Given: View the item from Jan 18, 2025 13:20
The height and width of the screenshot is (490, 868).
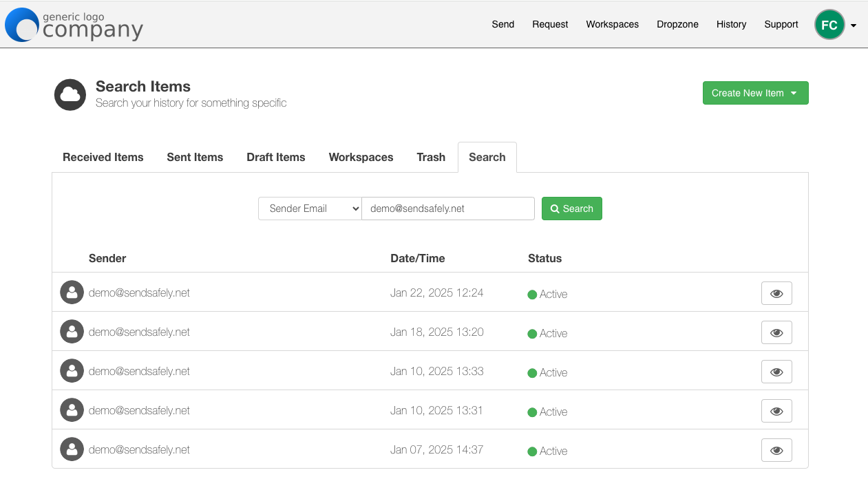Looking at the screenshot, I should pyautogui.click(x=776, y=332).
